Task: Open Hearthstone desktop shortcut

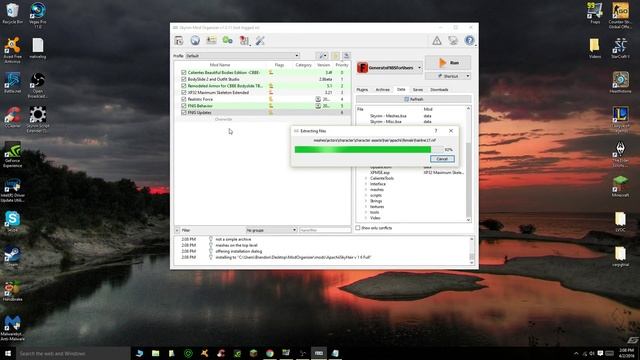Action: pyautogui.click(x=620, y=82)
